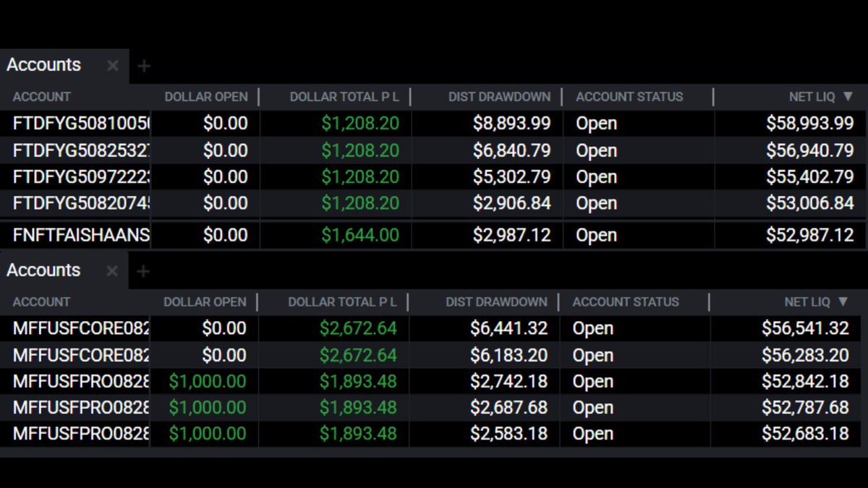Click the $1,000.00 dollar open in the $52,787.68 row
Image resolution: width=868 pixels, height=488 pixels.
pos(208,408)
